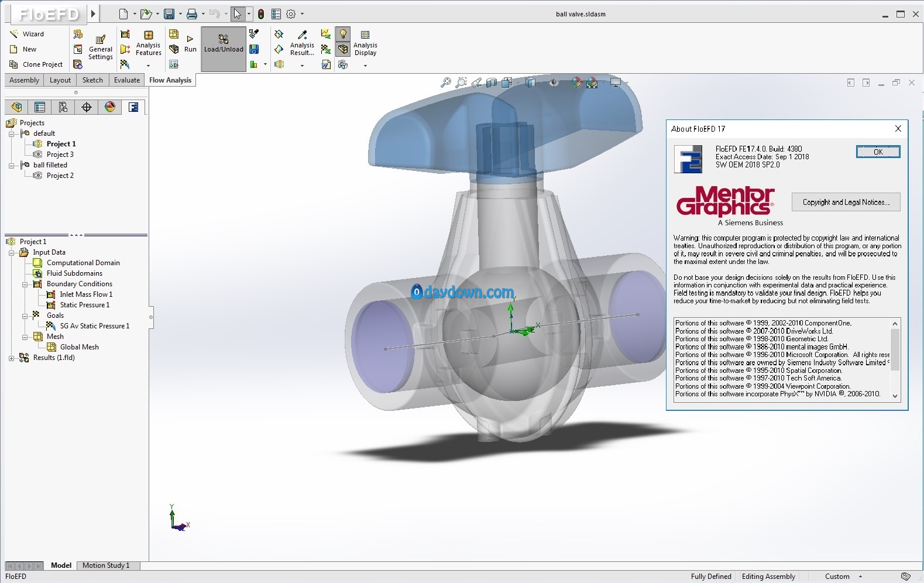Click the goal plot chart icon in the ribbon

[326, 34]
